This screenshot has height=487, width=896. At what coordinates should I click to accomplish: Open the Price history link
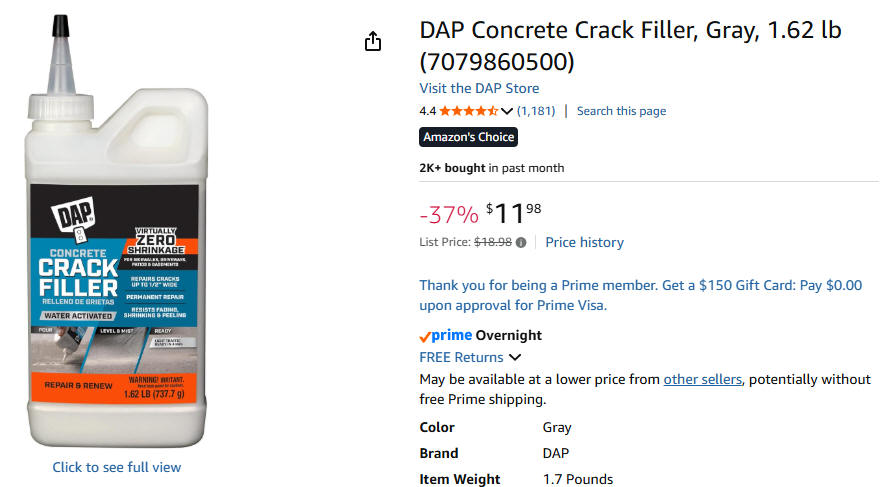pos(584,242)
